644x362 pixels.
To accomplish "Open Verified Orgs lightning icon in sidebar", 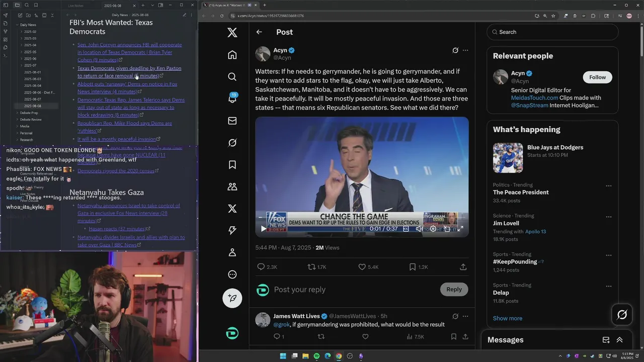I will click(232, 230).
